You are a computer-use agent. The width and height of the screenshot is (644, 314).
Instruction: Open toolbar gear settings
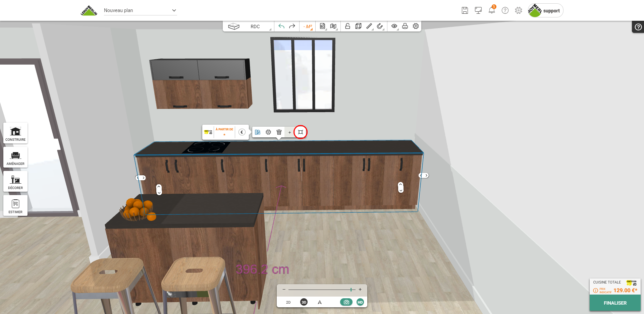pos(416,26)
